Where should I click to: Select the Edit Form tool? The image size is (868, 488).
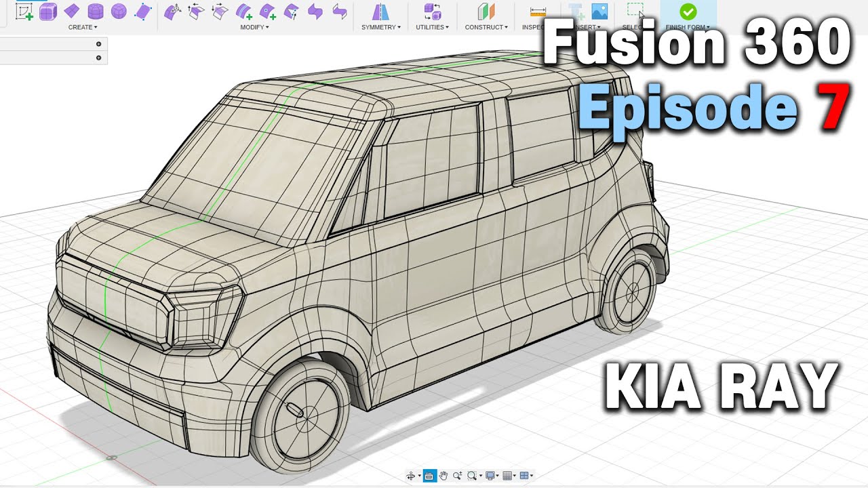(173, 11)
